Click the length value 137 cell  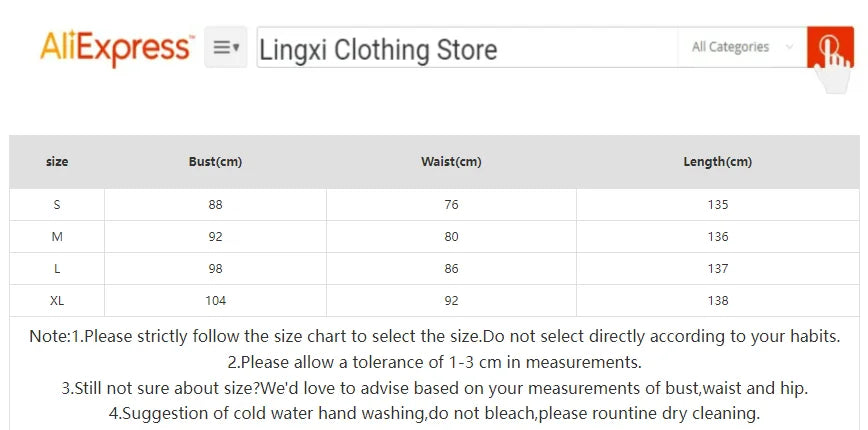(717, 269)
